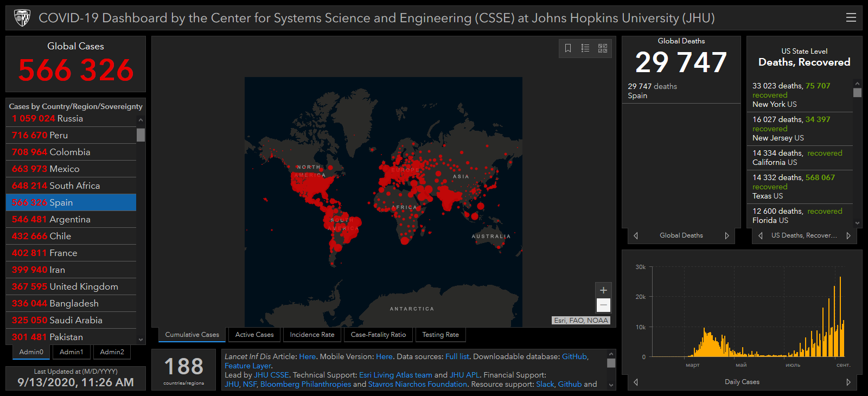Show the map legend list icon
Image resolution: width=868 pixels, height=396 pixels.
(x=585, y=48)
